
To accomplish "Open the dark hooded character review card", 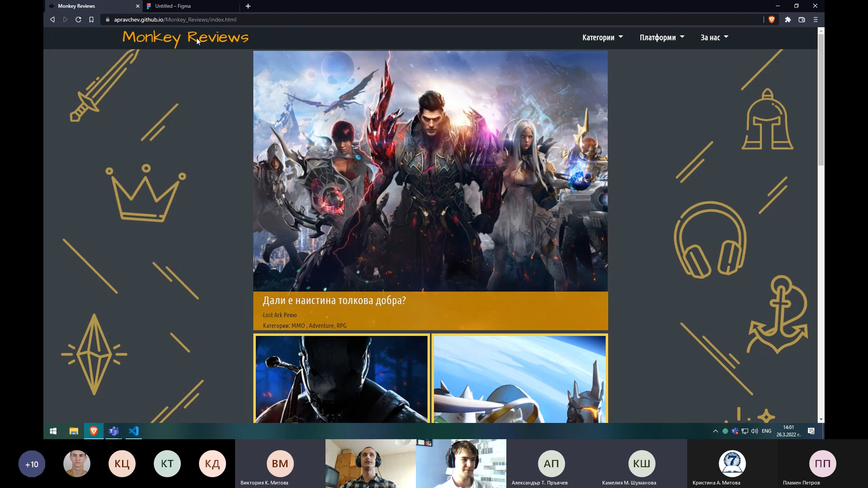I will [341, 379].
